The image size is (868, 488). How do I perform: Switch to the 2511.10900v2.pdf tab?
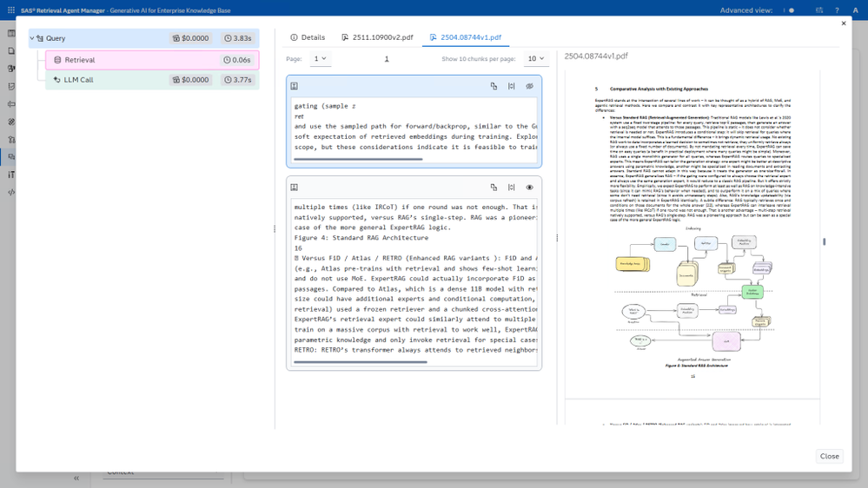click(x=378, y=37)
